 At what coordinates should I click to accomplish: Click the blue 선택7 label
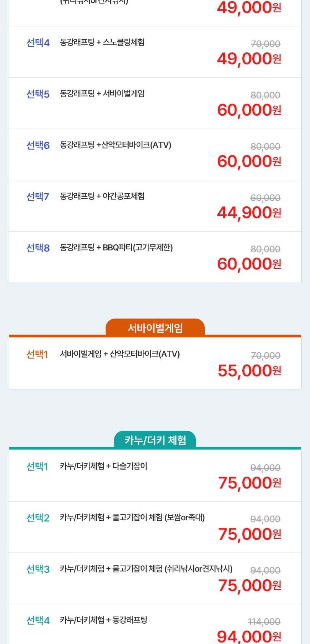(x=38, y=197)
